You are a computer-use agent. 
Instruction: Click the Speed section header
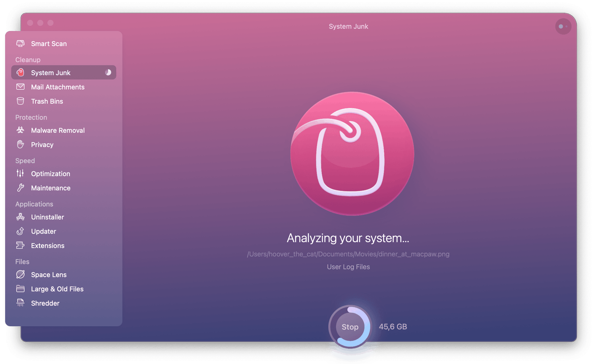(x=25, y=161)
